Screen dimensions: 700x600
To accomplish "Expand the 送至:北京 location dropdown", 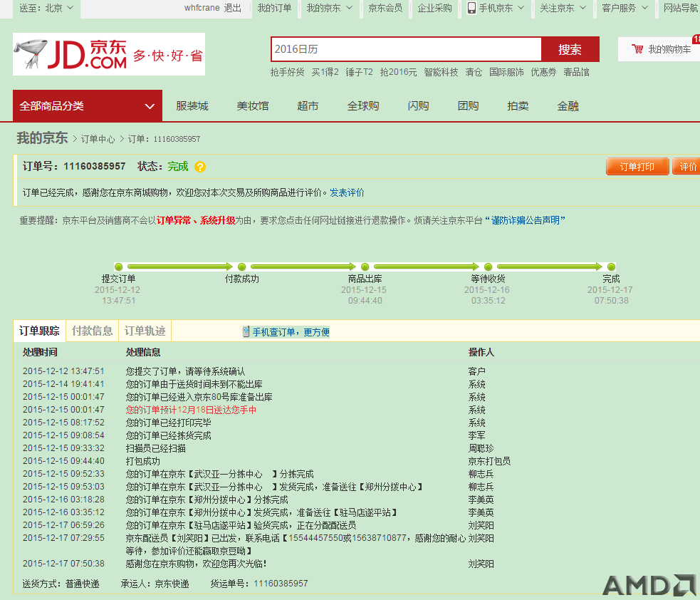I will [46, 8].
